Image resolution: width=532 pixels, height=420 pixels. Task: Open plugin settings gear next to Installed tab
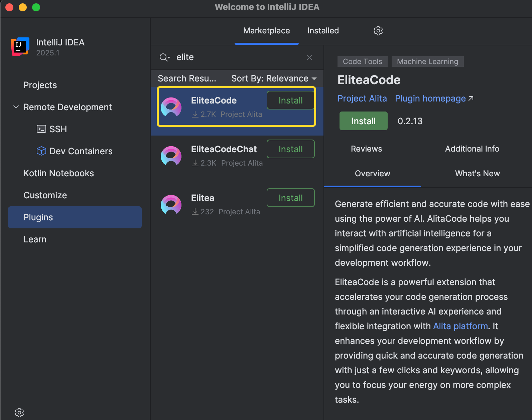point(378,31)
